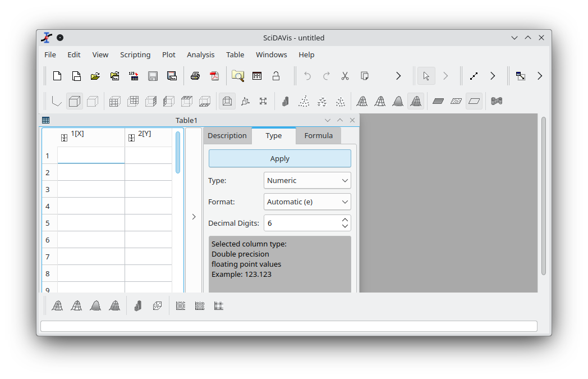Viewport: 588px width, 379px height.
Task: Click the Apply button
Action: pos(280,159)
